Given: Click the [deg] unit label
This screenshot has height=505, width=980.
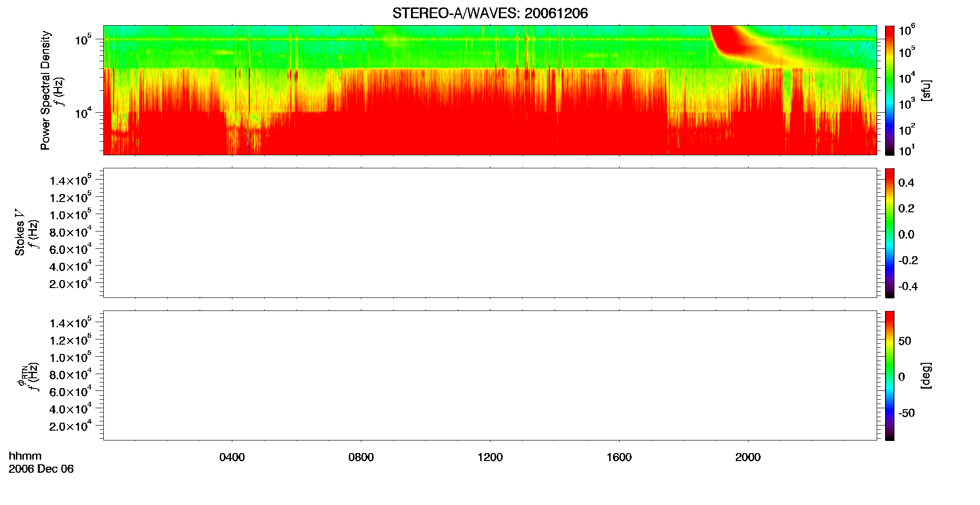Looking at the screenshot, I should 926,375.
